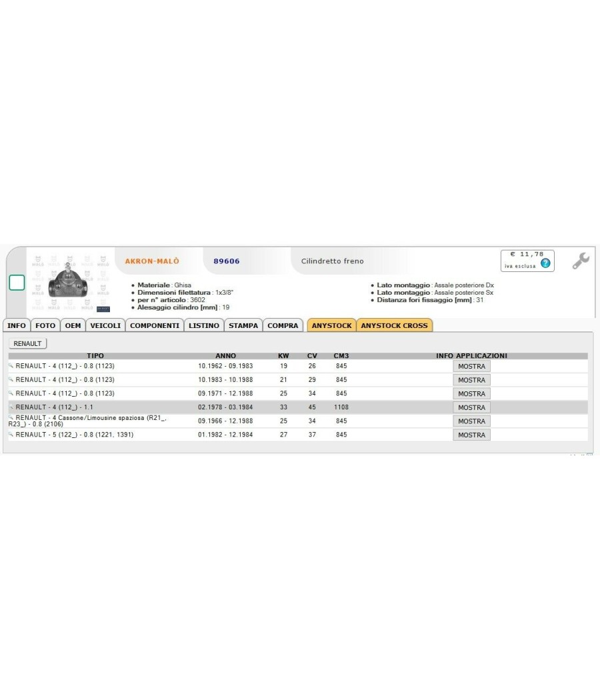The image size is (600, 700).
Task: Click MOSTRA for Renault 4 1.1
Action: click(471, 407)
